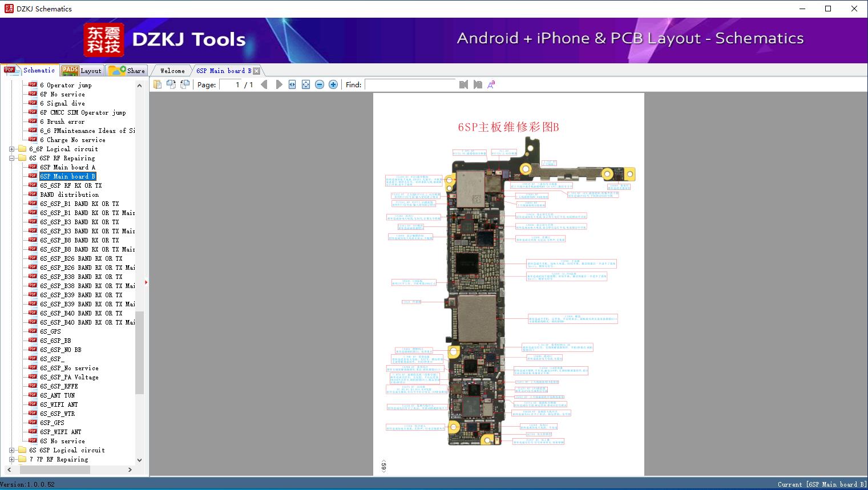Maximize the DZKJ Schematics window
Screen dimensions: 868x490
pos(828,9)
